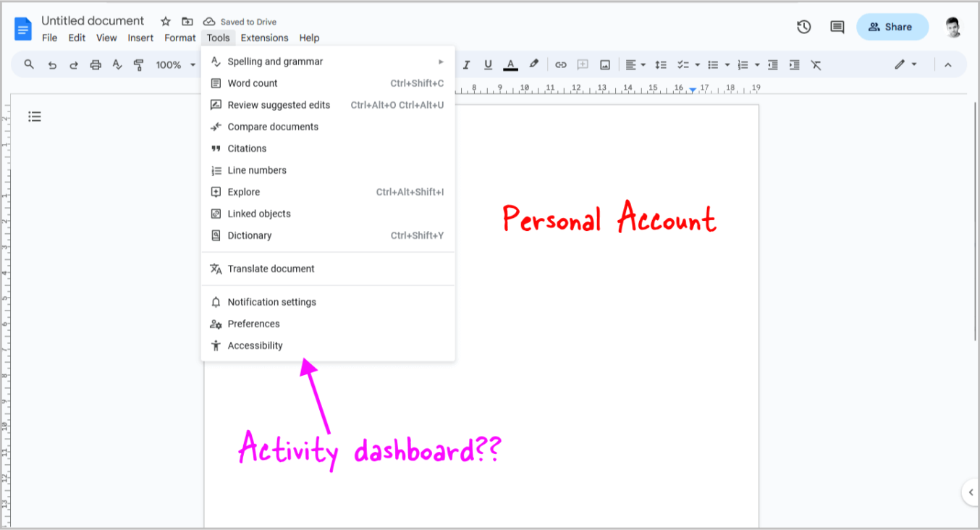The width and height of the screenshot is (980, 530).
Task: Open line and paragraph spacing
Action: pyautogui.click(x=660, y=64)
